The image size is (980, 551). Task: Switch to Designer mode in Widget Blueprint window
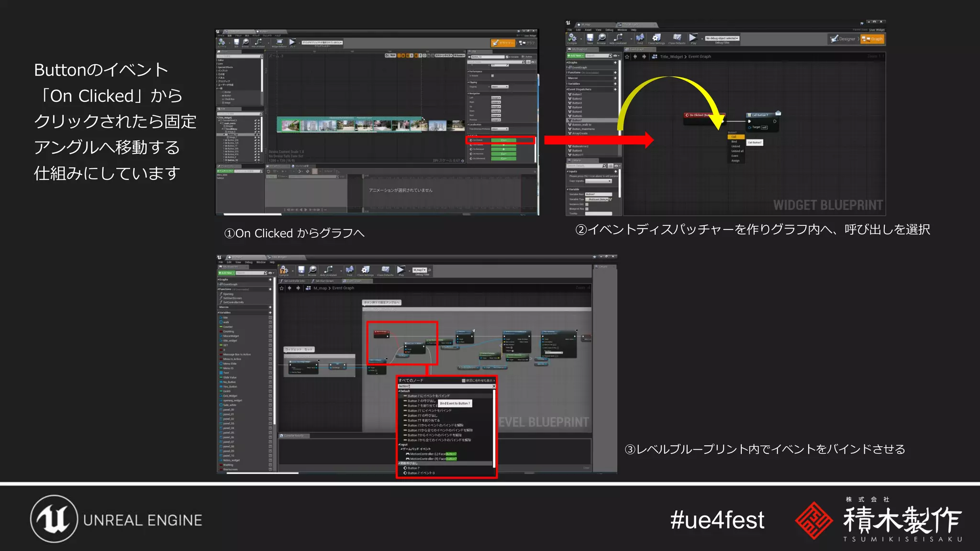click(843, 39)
